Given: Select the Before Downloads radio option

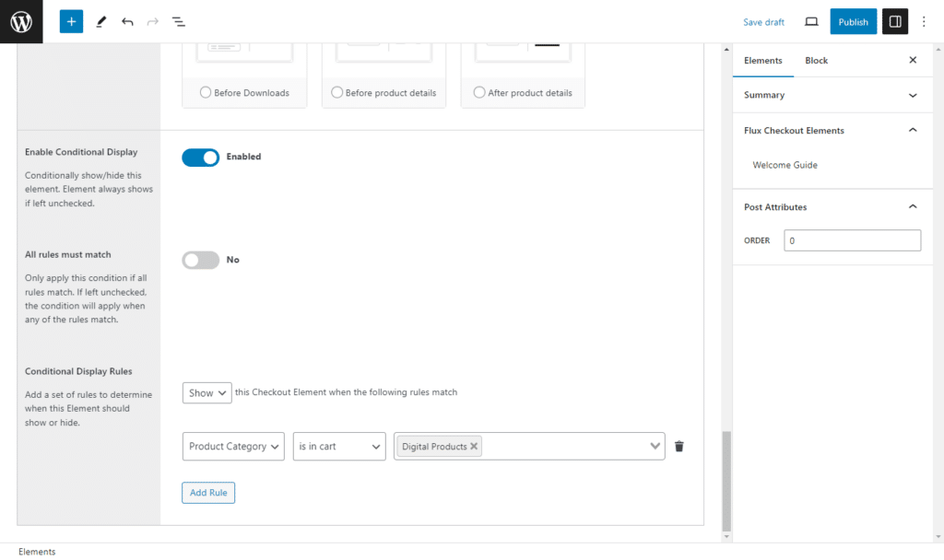Looking at the screenshot, I should click(206, 92).
